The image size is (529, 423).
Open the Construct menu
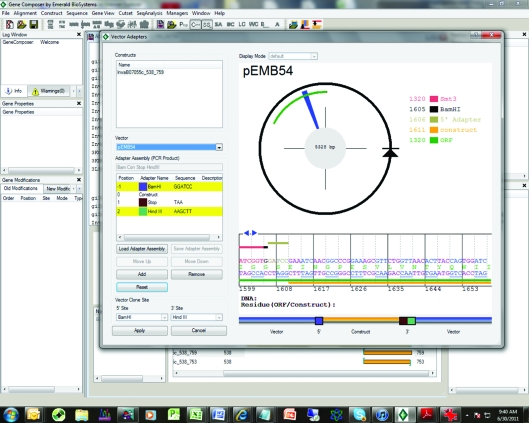[51, 13]
